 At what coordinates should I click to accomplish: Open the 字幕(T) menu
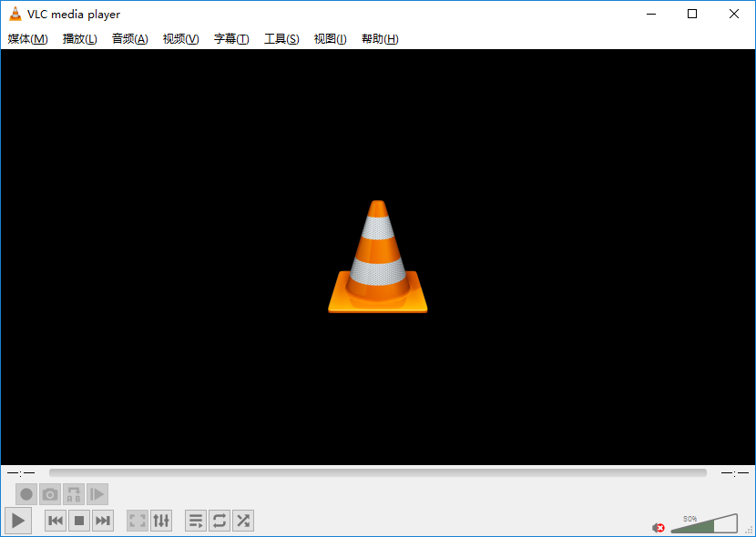pos(231,39)
